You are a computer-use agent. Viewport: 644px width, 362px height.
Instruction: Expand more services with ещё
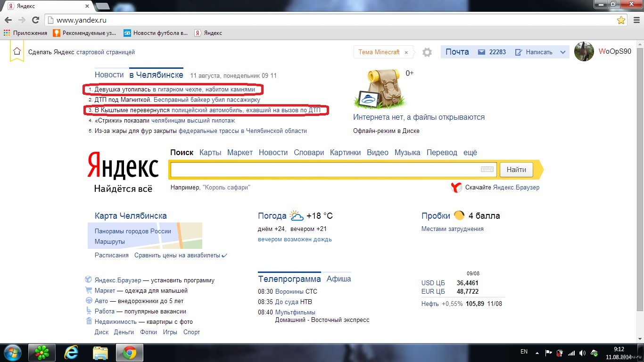470,152
